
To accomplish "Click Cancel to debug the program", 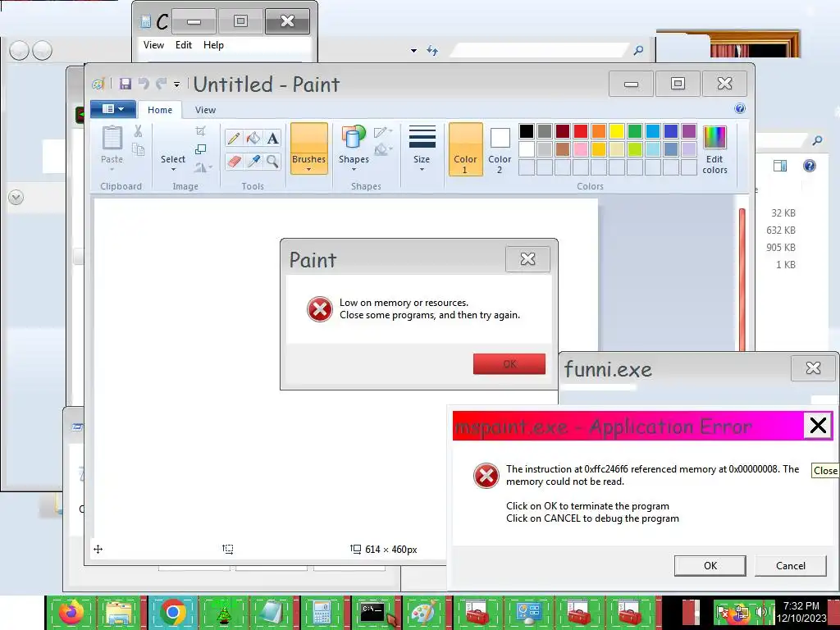I will point(790,566).
